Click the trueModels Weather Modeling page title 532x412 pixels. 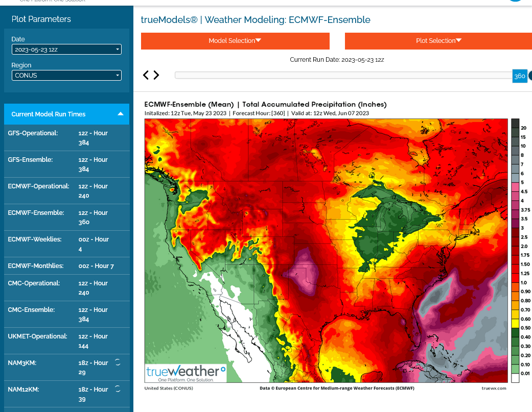(x=256, y=19)
